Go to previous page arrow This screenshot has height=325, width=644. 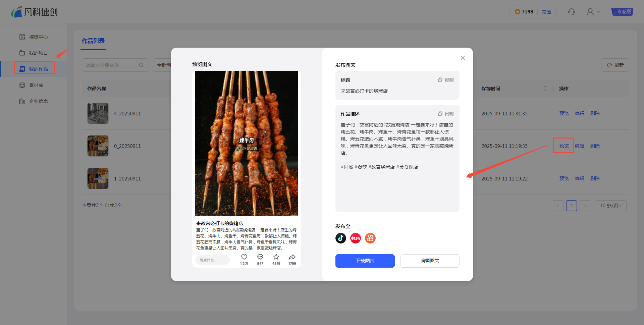click(558, 206)
